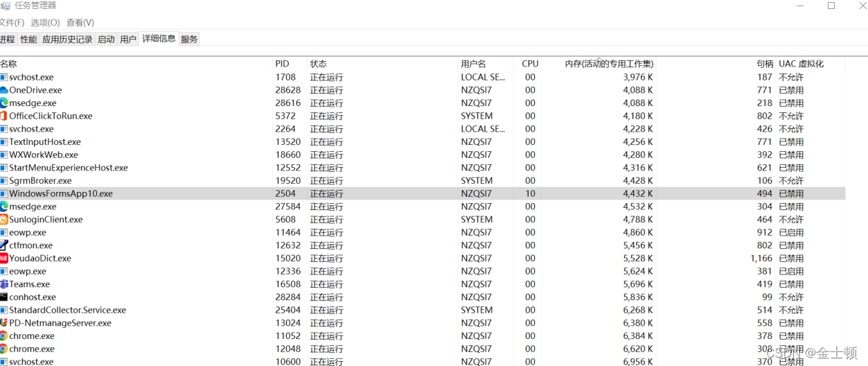Click memory value 4,432 K
This screenshot has width=868, height=366.
click(637, 194)
